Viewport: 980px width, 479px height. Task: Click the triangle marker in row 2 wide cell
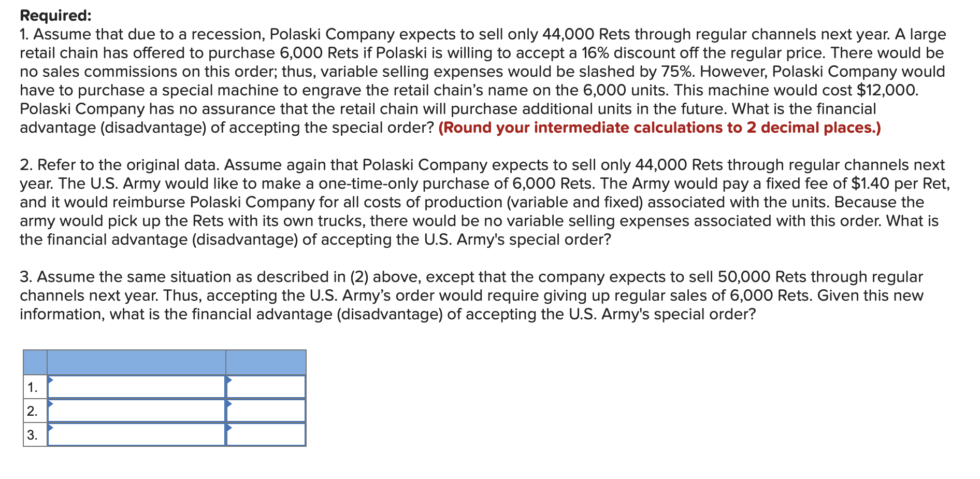[x=50, y=404]
